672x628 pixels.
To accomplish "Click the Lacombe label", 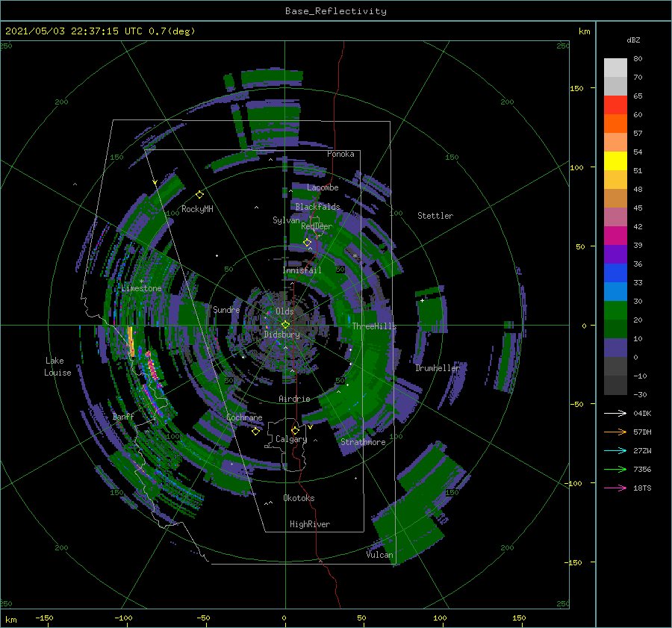I will tap(323, 187).
